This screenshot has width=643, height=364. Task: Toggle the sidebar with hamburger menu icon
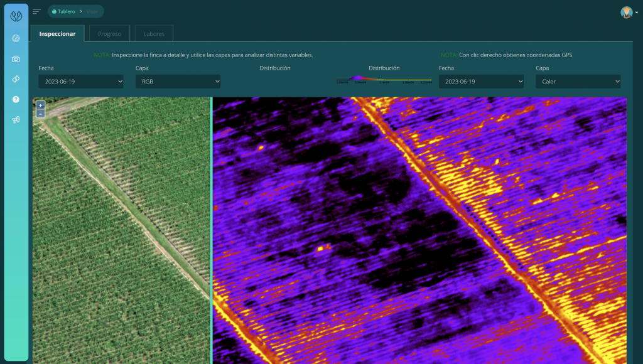click(x=37, y=11)
